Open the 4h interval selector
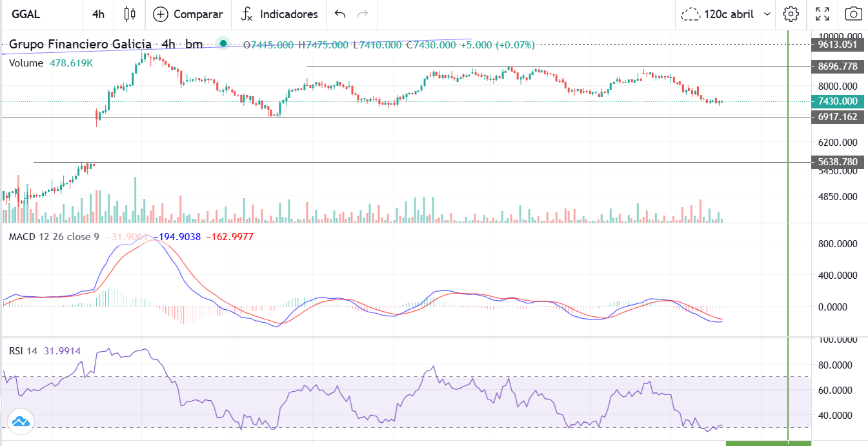 coord(98,14)
